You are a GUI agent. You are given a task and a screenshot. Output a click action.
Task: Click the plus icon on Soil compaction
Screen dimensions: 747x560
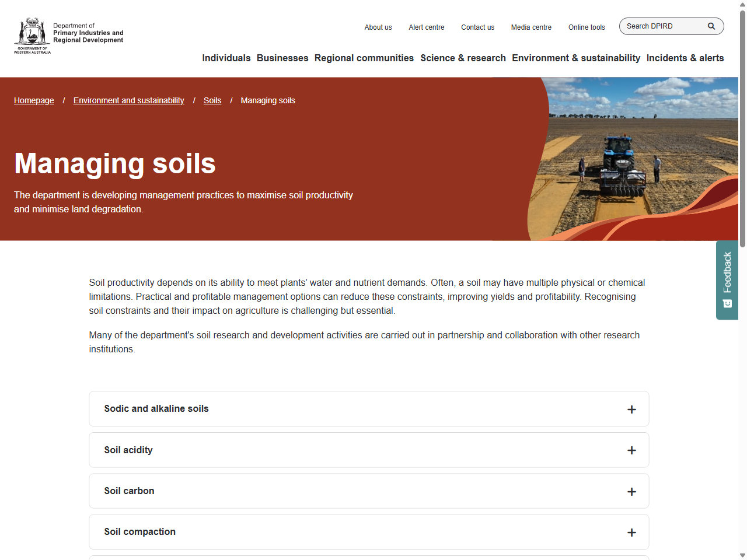coord(631,532)
